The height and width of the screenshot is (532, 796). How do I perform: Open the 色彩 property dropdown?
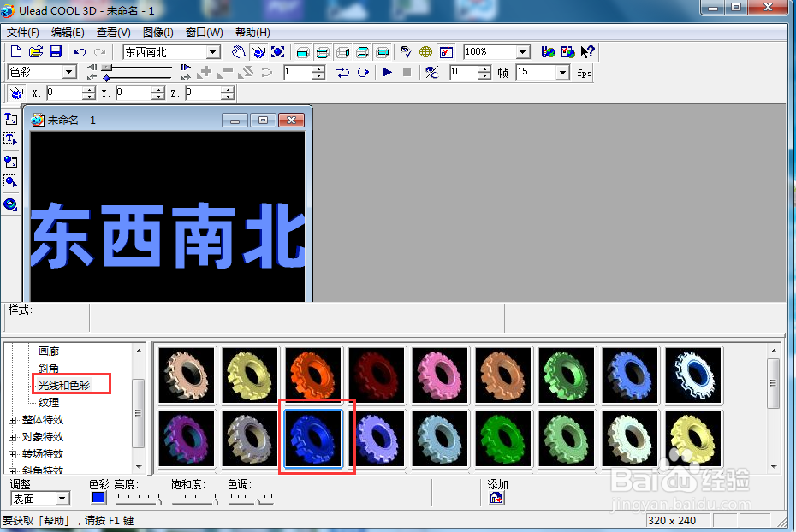(69, 72)
